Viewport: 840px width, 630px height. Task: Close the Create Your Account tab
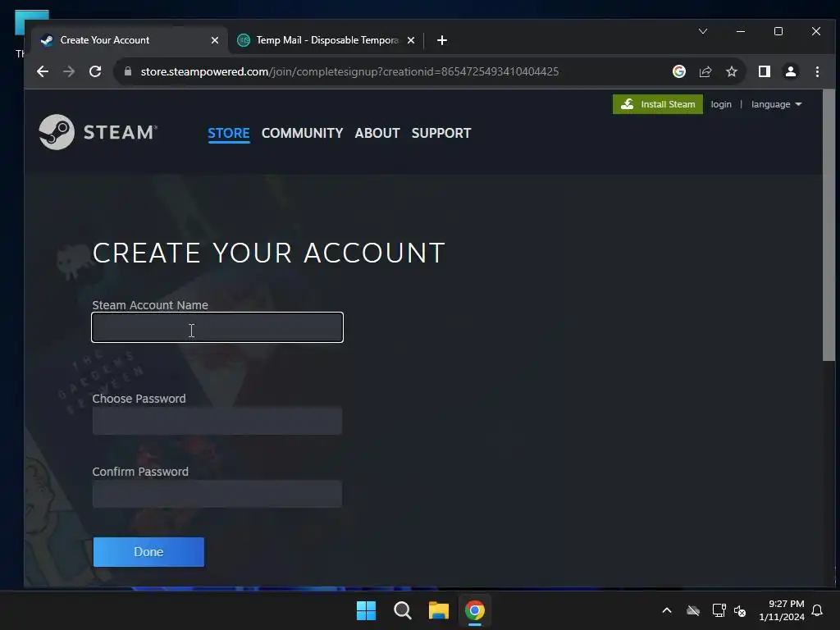tap(215, 40)
